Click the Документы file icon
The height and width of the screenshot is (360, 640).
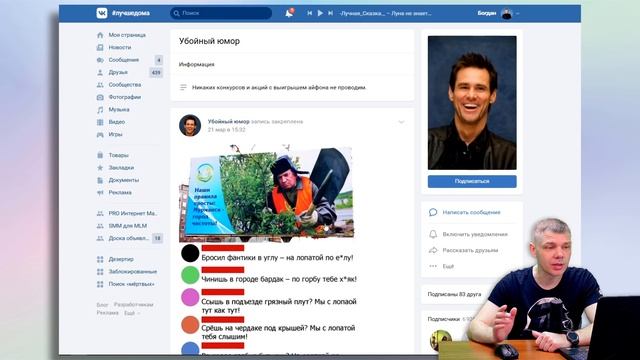[x=100, y=180]
